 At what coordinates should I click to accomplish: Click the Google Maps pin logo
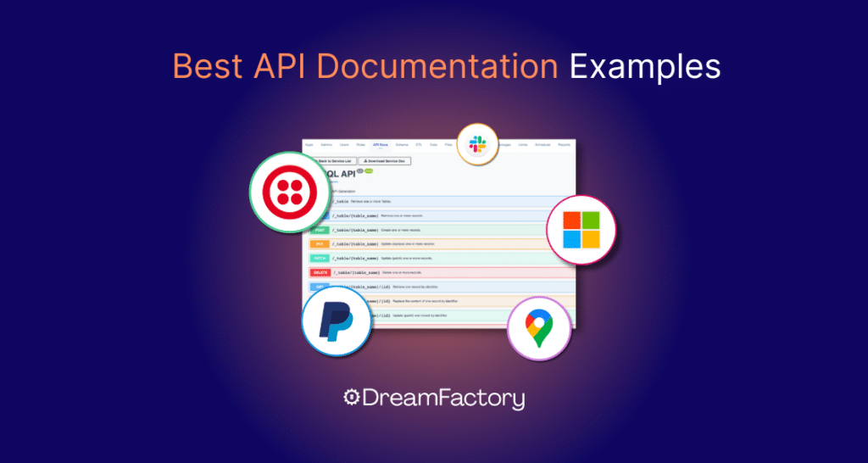[538, 327]
